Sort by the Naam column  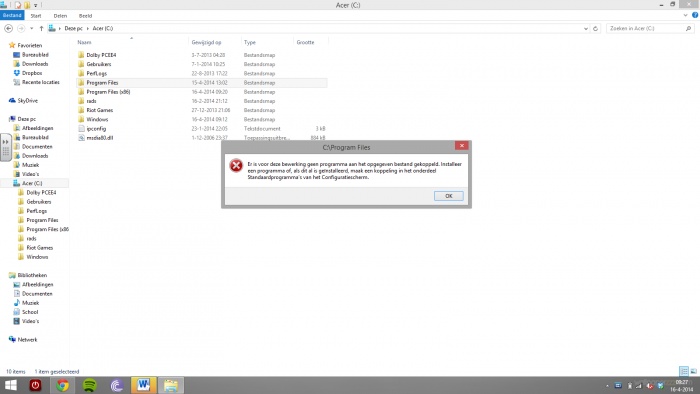tap(84, 42)
